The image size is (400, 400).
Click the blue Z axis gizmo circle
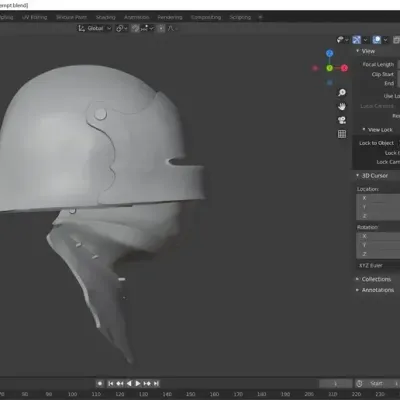coord(329,53)
